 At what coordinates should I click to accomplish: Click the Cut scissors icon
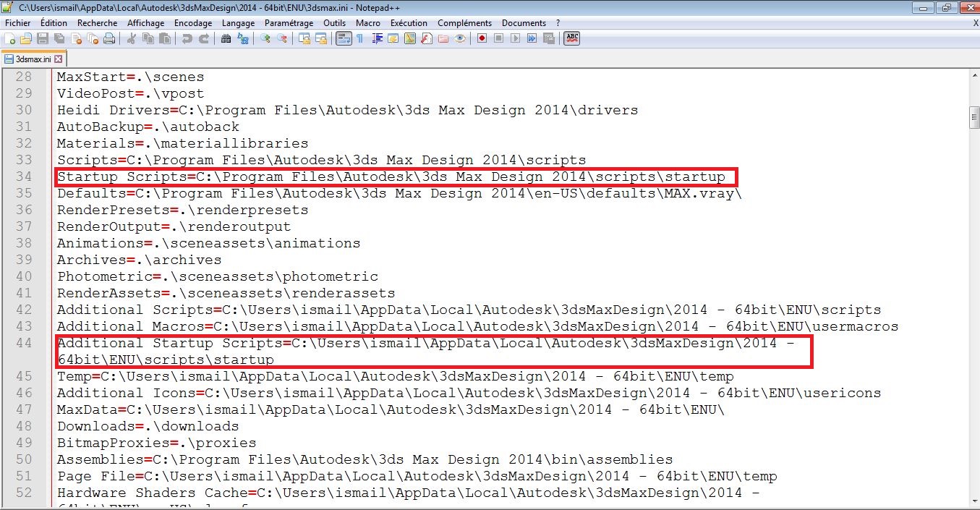coord(131,38)
